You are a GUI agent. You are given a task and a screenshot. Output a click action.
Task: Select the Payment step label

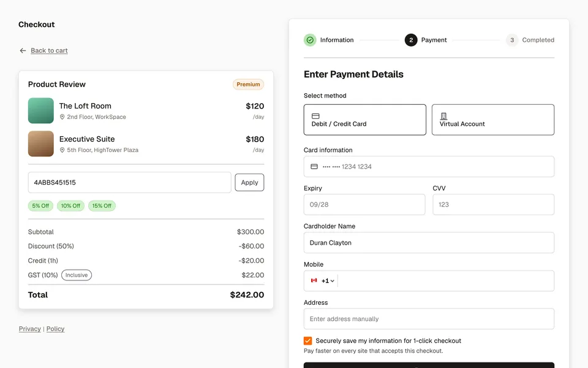[434, 40]
